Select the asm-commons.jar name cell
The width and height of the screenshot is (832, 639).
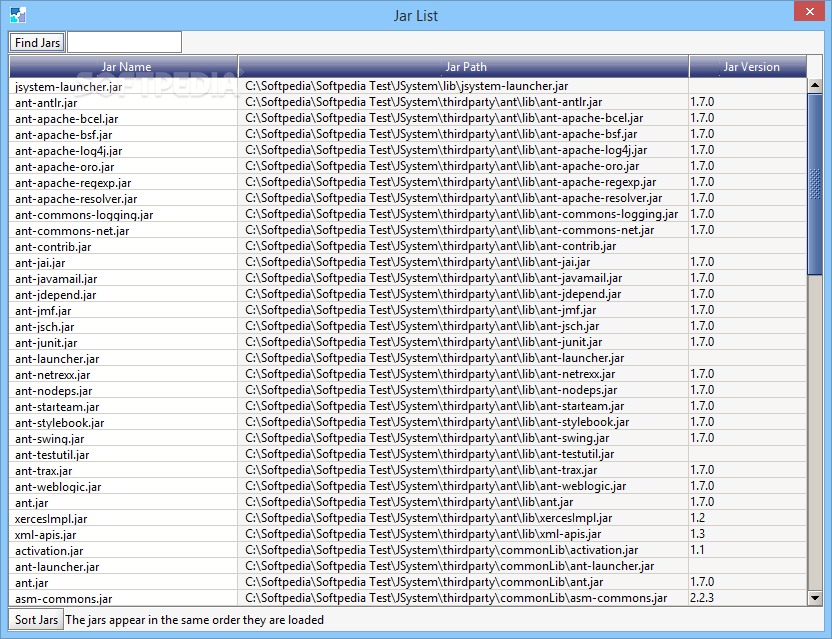(x=124, y=598)
